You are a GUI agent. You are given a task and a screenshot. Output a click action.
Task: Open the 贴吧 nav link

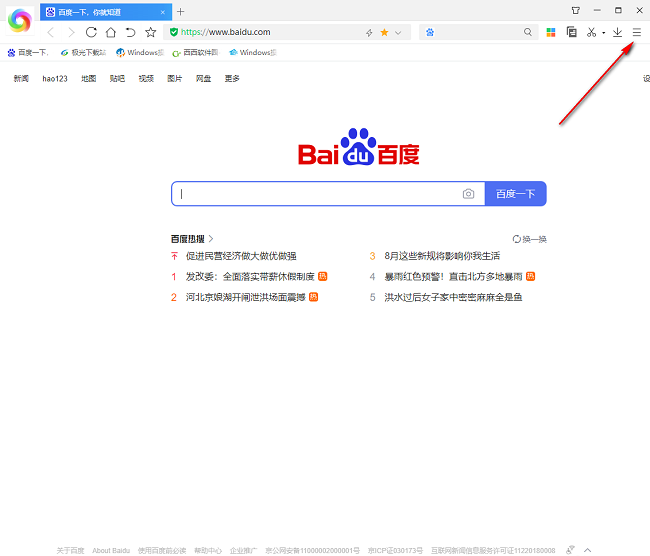(117, 78)
